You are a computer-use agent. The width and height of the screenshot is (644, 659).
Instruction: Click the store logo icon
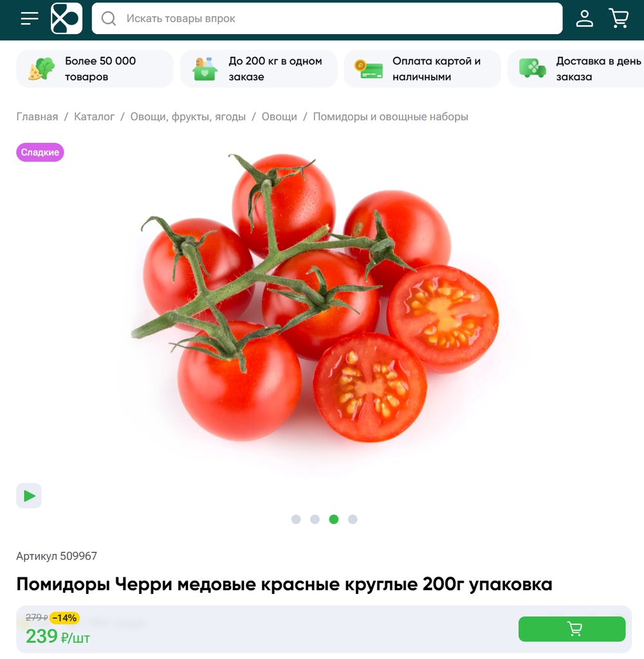[66, 19]
